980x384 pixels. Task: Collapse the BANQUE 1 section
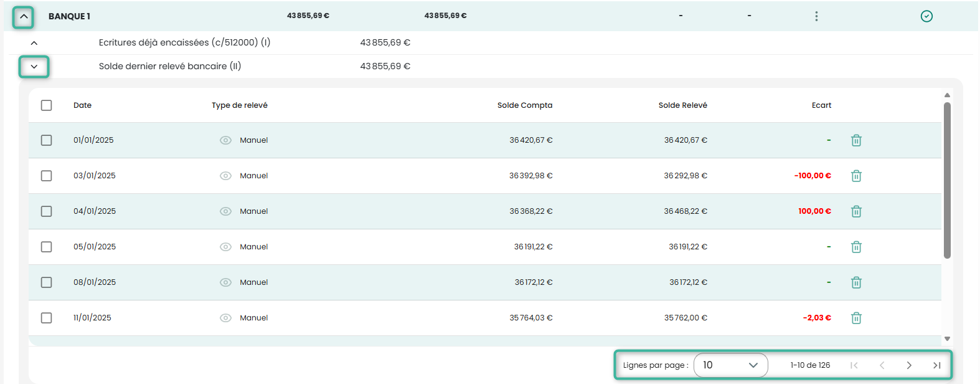coord(23,17)
